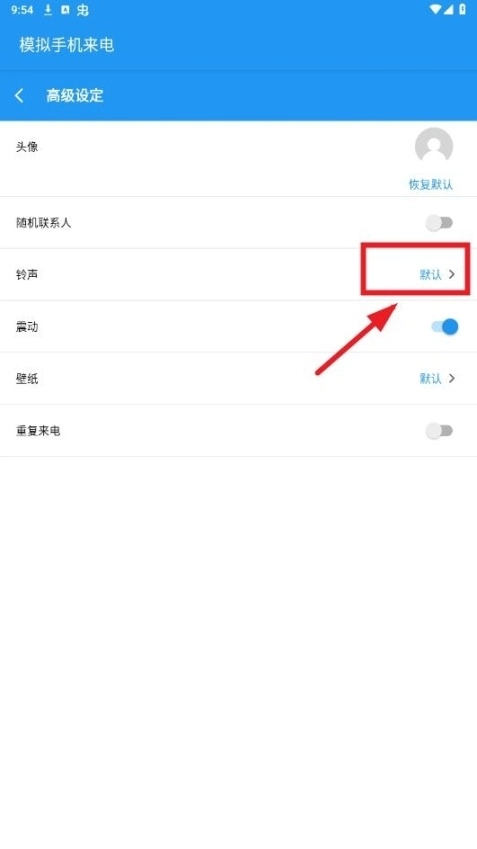Tap the square A icon in status bar

pyautogui.click(x=65, y=10)
